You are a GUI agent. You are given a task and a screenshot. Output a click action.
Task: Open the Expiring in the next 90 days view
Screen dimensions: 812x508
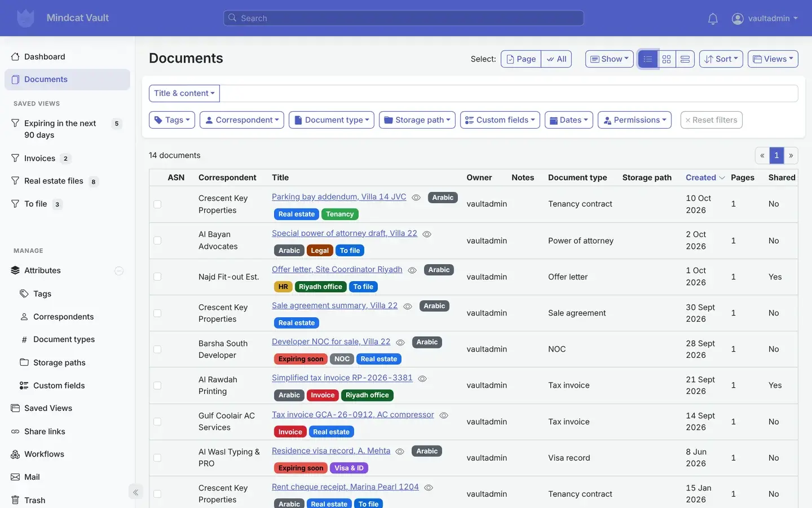(x=60, y=129)
